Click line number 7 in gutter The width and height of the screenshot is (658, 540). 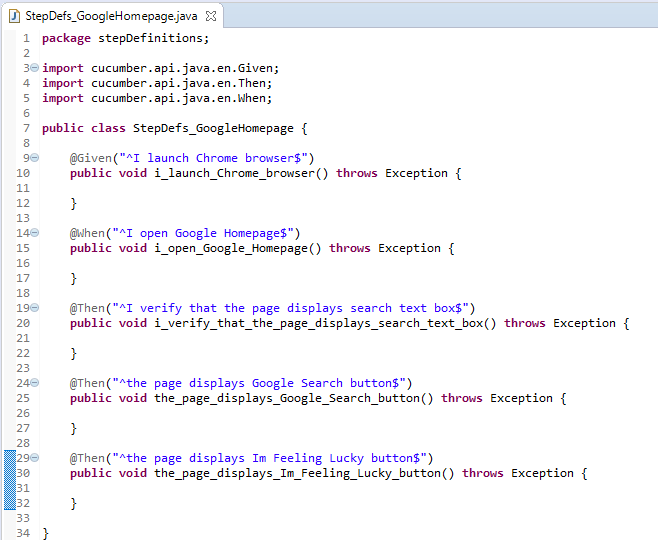tap(26, 128)
